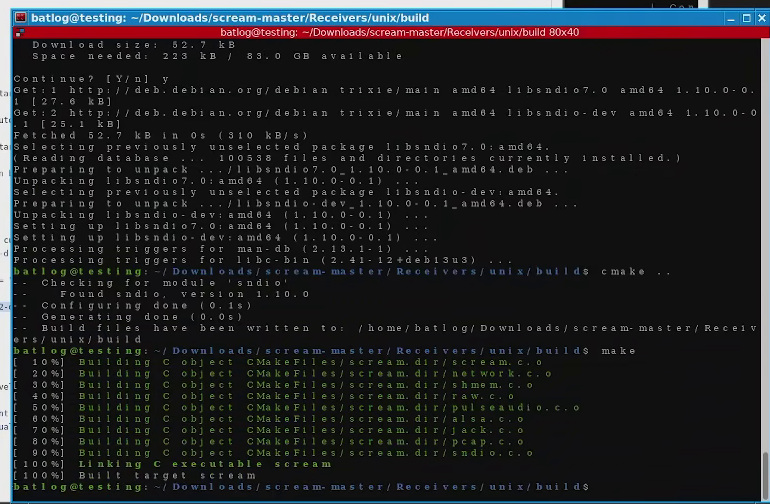
Task: Click the 'Built target scream' line
Action: [x=167, y=476]
